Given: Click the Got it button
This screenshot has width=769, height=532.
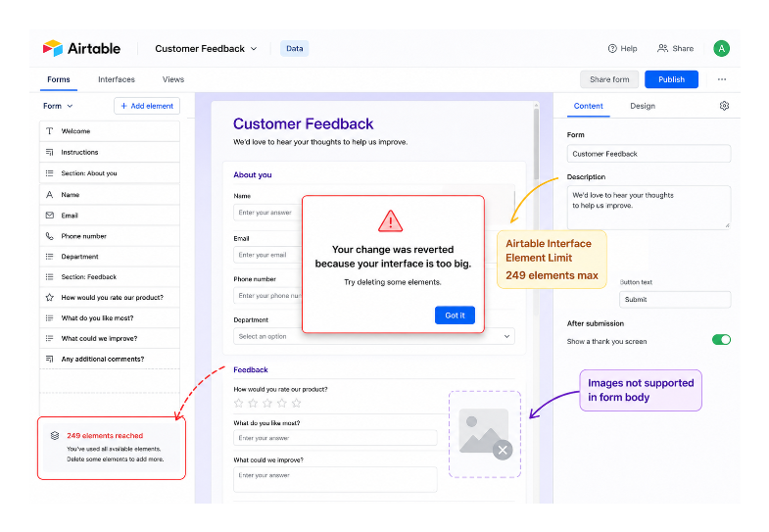Looking at the screenshot, I should [x=455, y=315].
